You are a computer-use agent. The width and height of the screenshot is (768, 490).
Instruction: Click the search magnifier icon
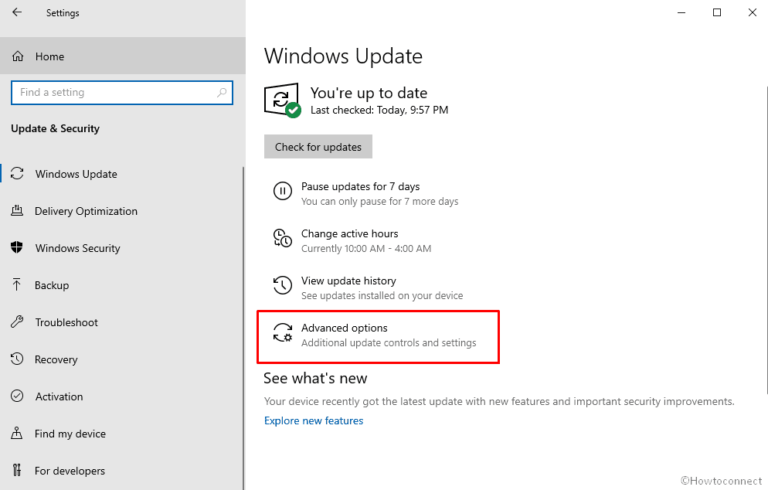click(222, 92)
